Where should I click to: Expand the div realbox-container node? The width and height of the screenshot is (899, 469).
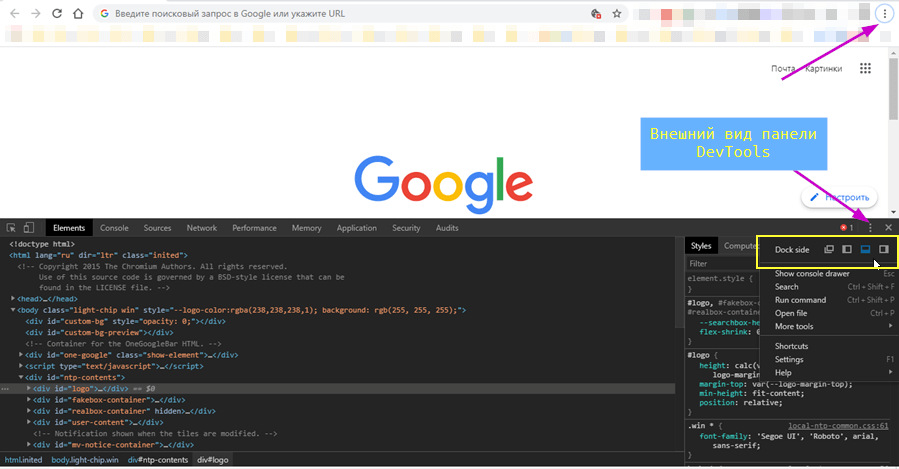29,411
